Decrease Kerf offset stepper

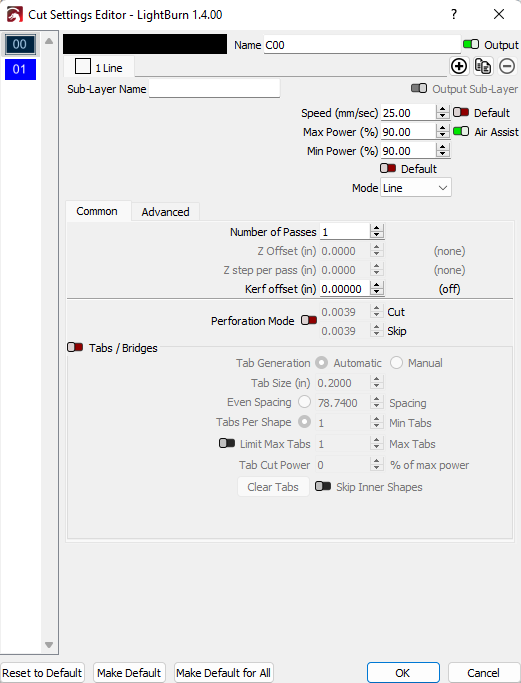377,292
